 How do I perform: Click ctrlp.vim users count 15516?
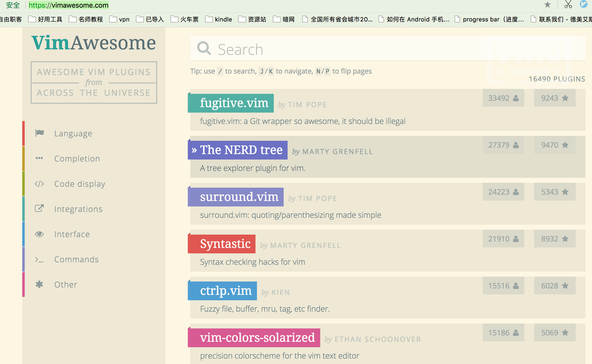pos(503,286)
